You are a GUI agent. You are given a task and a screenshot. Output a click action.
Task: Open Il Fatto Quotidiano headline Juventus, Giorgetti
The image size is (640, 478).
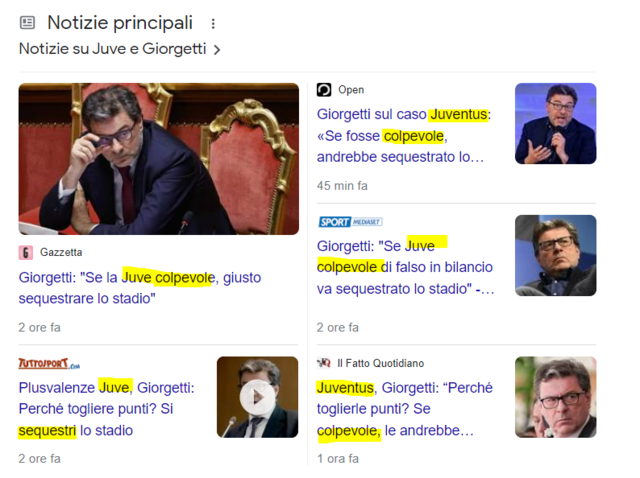click(x=404, y=409)
